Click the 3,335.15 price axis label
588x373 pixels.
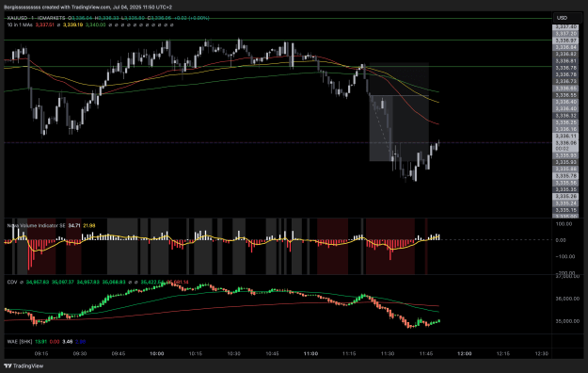pyautogui.click(x=565, y=210)
